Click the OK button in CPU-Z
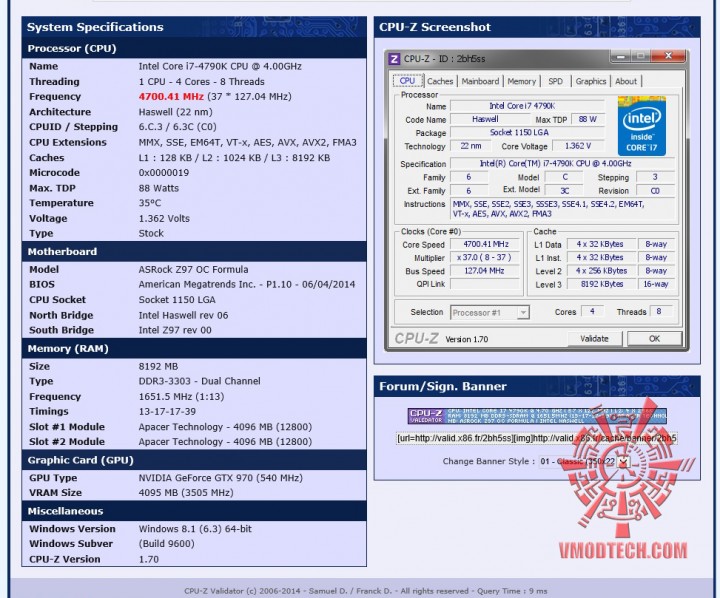The width and height of the screenshot is (720, 598). coord(654,339)
